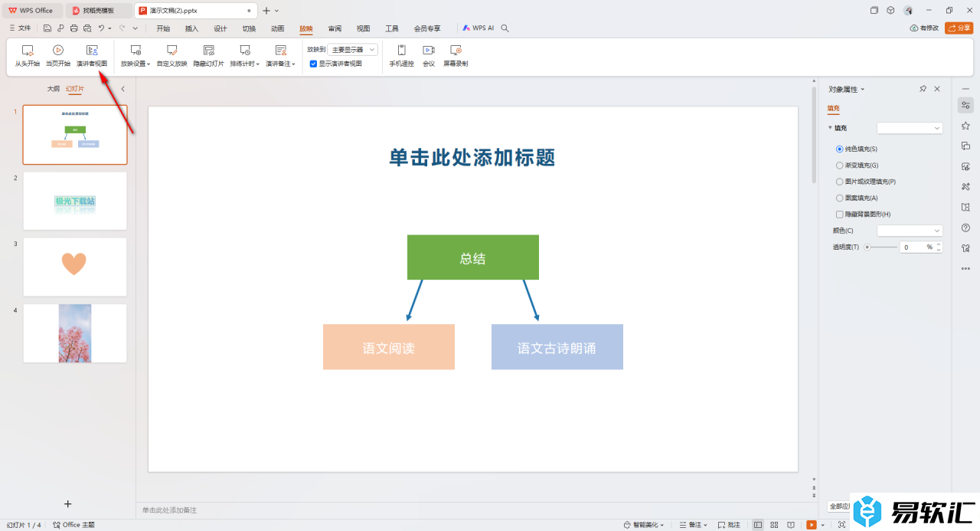
Task: Click the star icon in right sidebar
Action: [x=965, y=126]
